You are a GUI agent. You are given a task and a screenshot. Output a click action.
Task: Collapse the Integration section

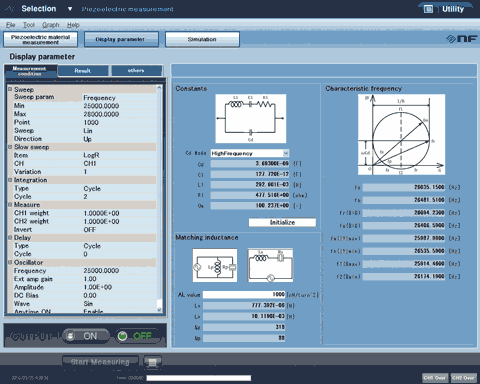tap(10, 180)
